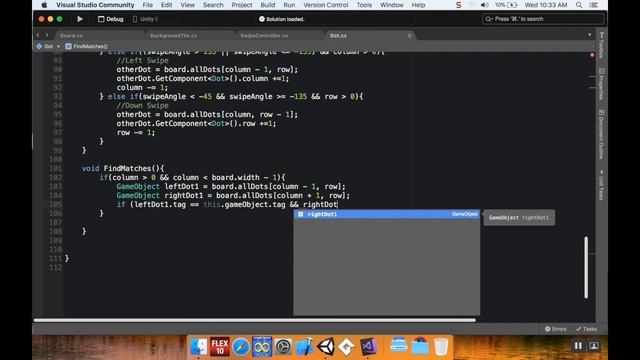Open the infinity-loop app in Dock

(262, 347)
